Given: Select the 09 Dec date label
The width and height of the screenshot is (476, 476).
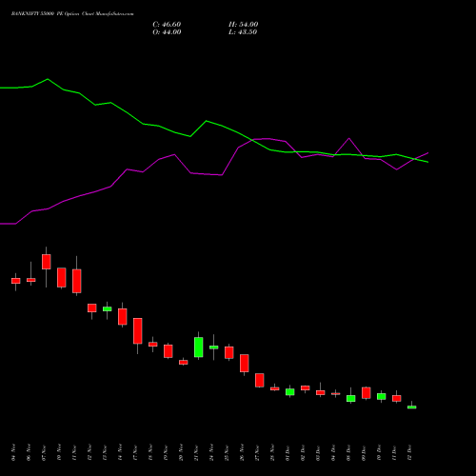Looking at the screenshot, I should (364, 452).
